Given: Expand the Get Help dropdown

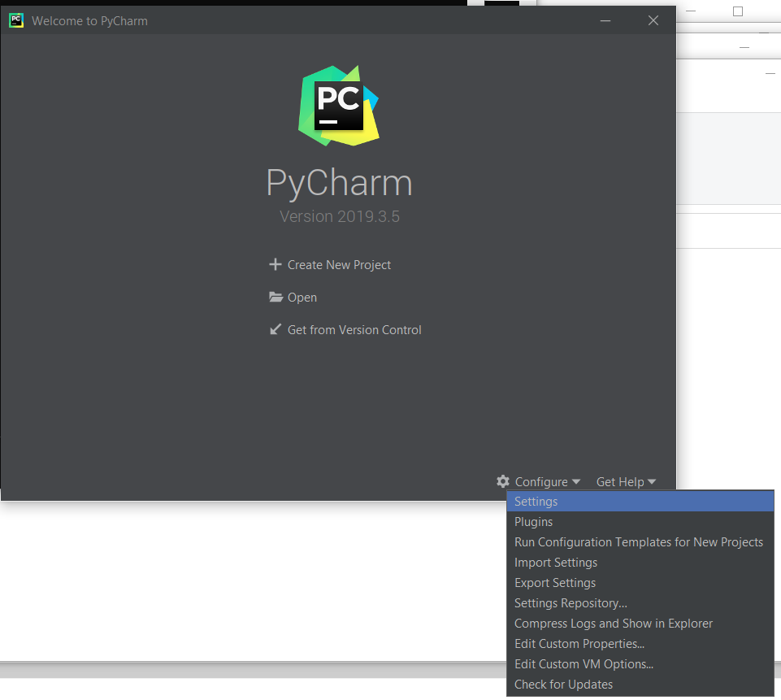Looking at the screenshot, I should tap(626, 482).
